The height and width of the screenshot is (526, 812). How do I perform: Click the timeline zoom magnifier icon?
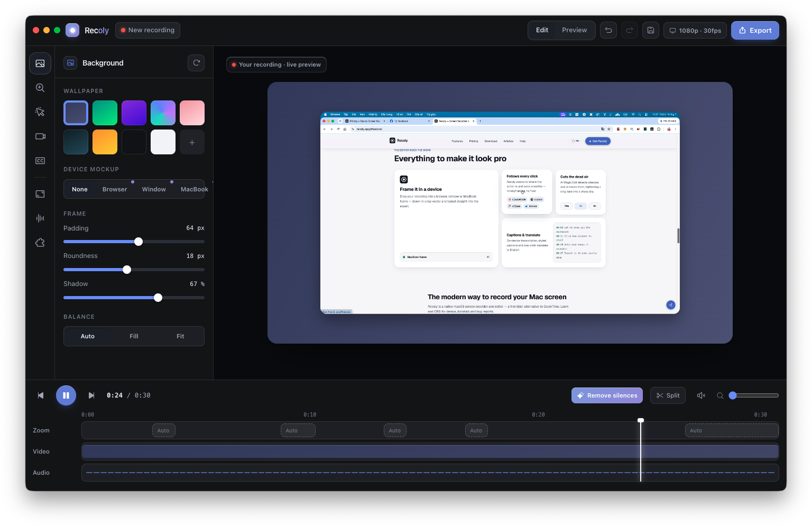click(720, 395)
